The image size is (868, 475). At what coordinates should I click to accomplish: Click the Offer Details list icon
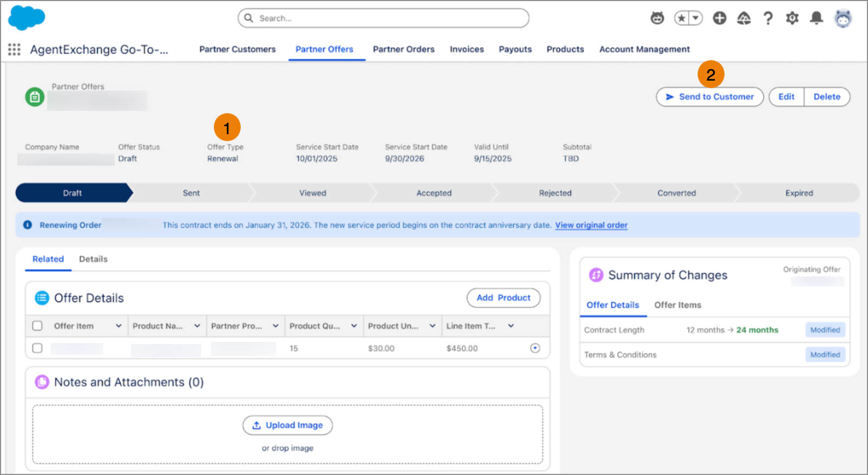coord(42,298)
